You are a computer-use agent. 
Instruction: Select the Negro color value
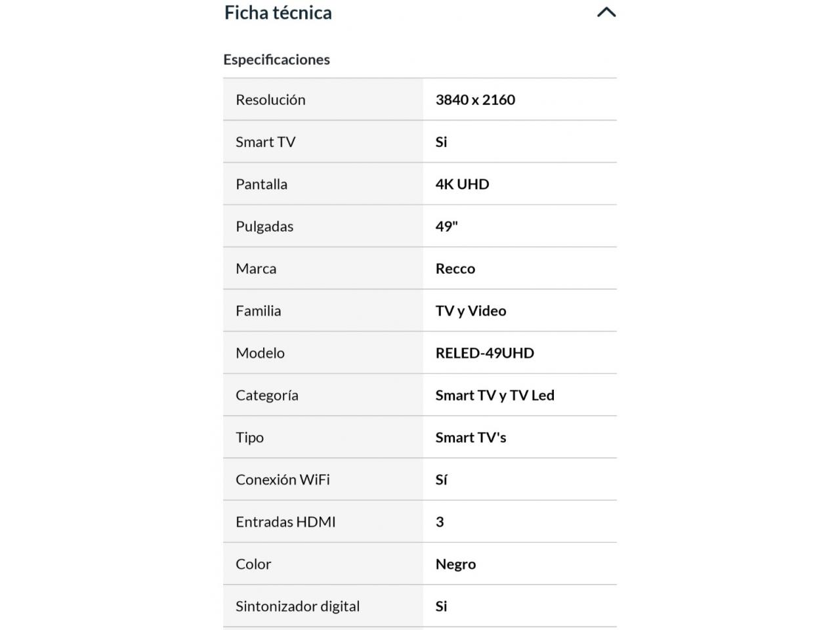pos(455,564)
